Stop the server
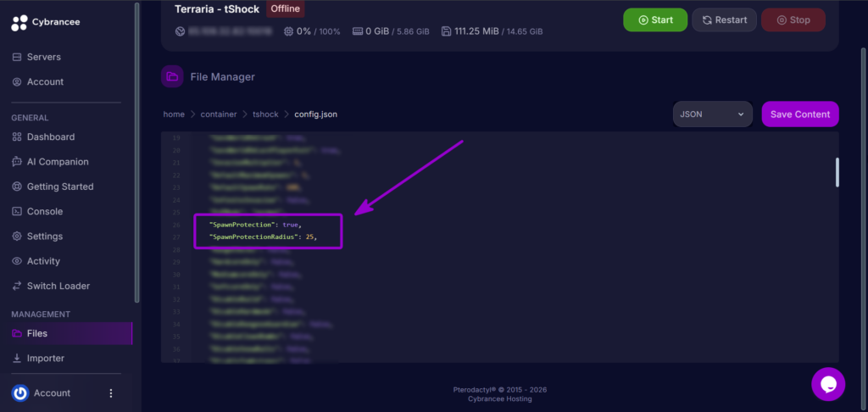 click(793, 20)
